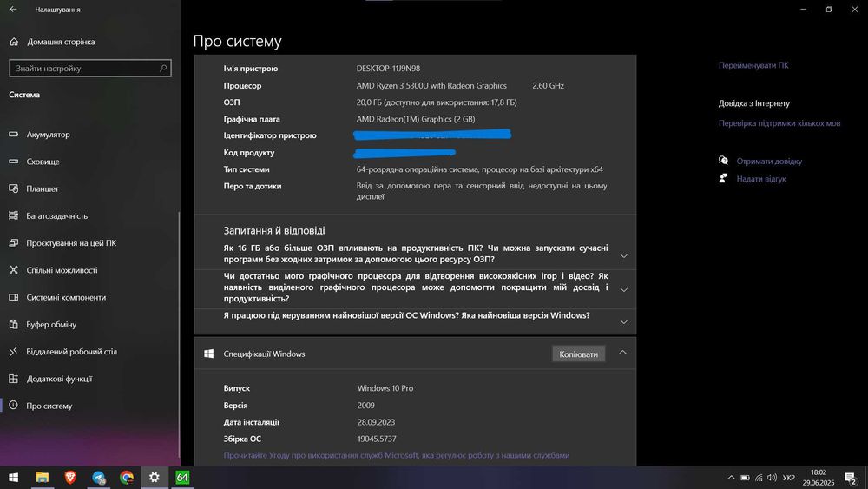The height and width of the screenshot is (489, 868).
Task: Expand the question about графічного процесора
Action: coord(624,289)
